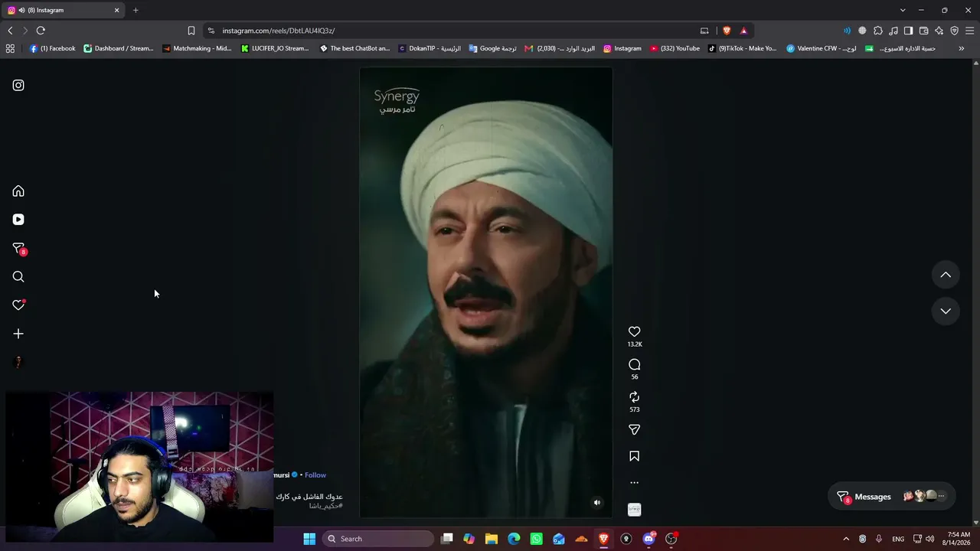Select the Instagram browser tab
The height and width of the screenshot is (551, 980).
64,10
